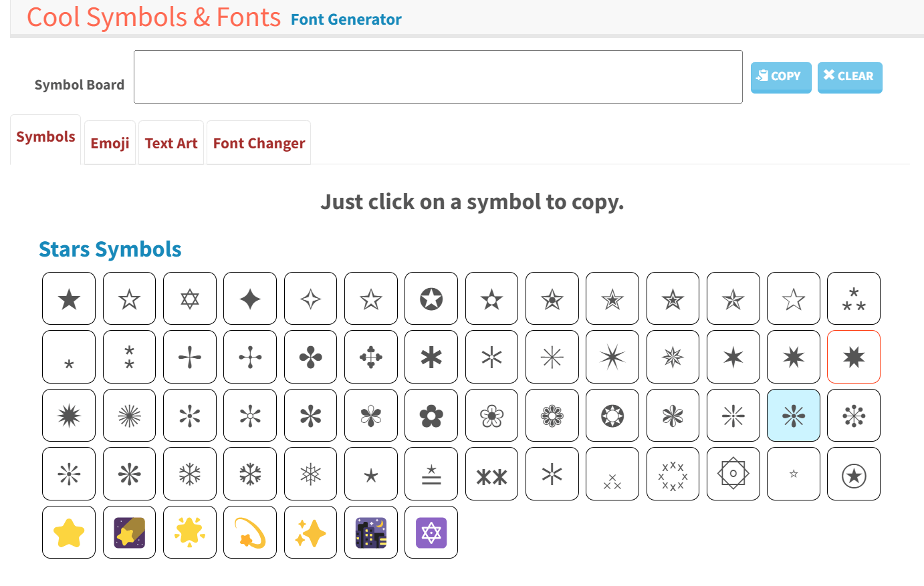Click the COPY button
This screenshot has height=586, width=924.
coord(780,77)
